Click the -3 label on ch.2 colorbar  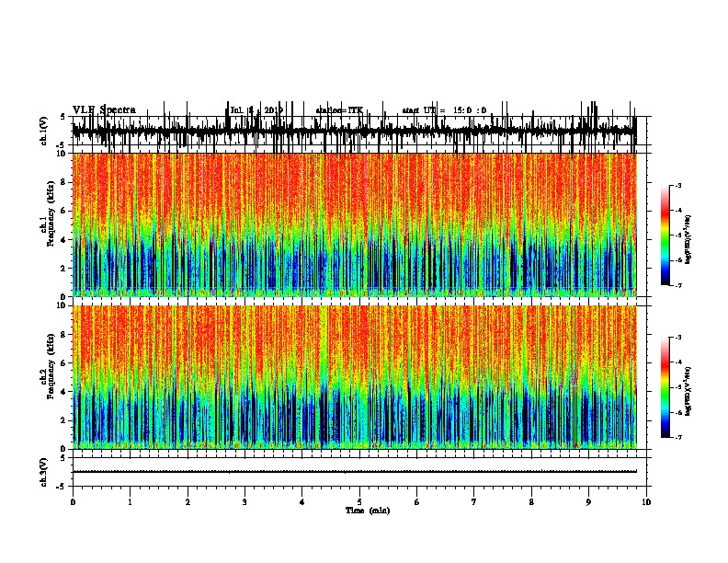678,338
